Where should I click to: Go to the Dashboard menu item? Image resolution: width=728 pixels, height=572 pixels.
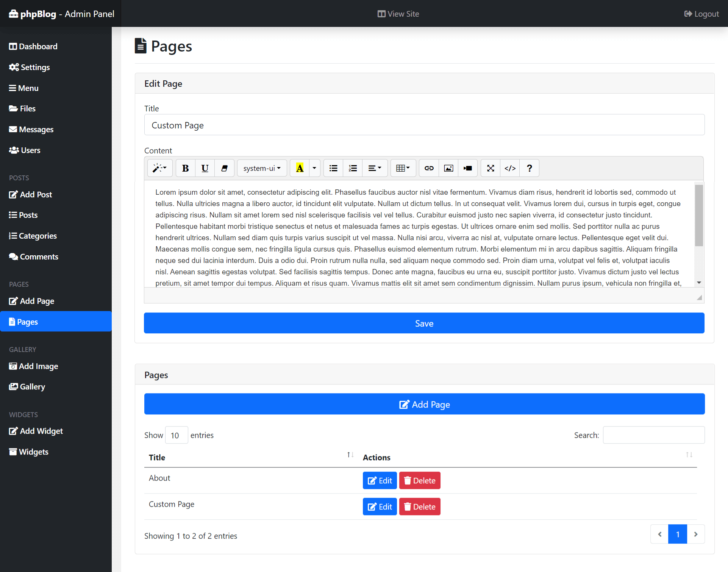click(37, 46)
